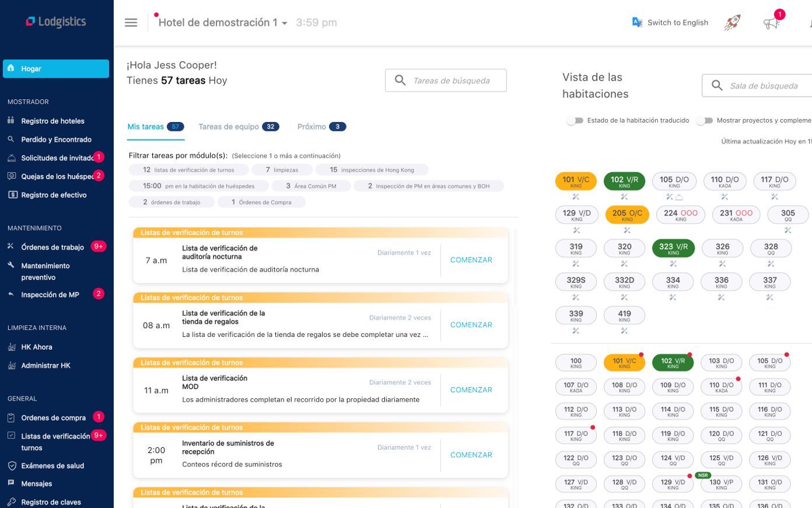Click the rocket icon in header
This screenshot has height=508, width=812.
pyautogui.click(x=732, y=23)
